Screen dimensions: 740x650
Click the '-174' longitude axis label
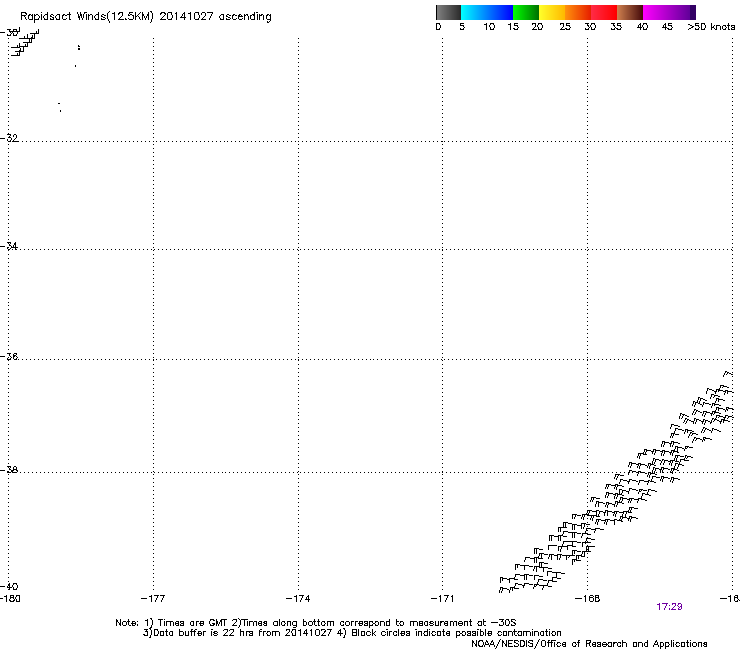point(298,599)
